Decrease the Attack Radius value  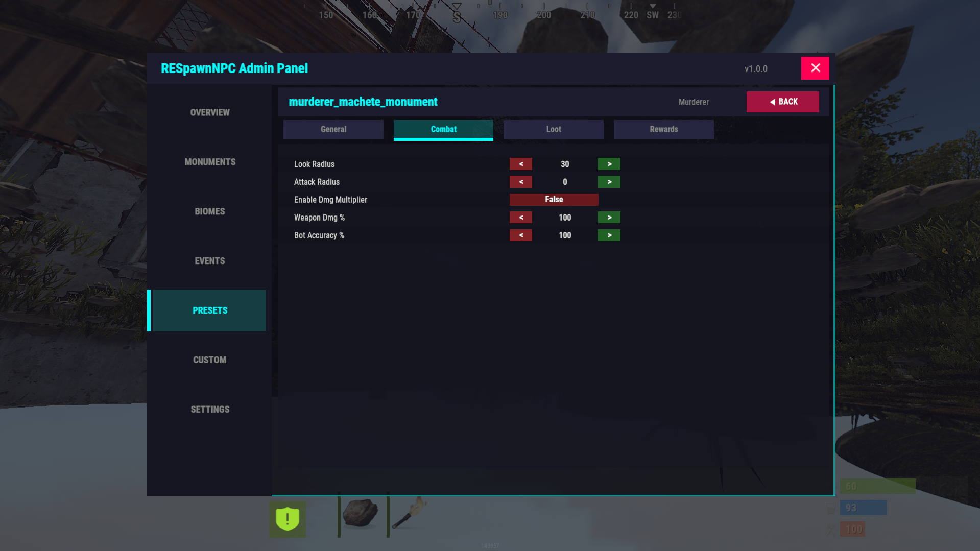click(520, 182)
